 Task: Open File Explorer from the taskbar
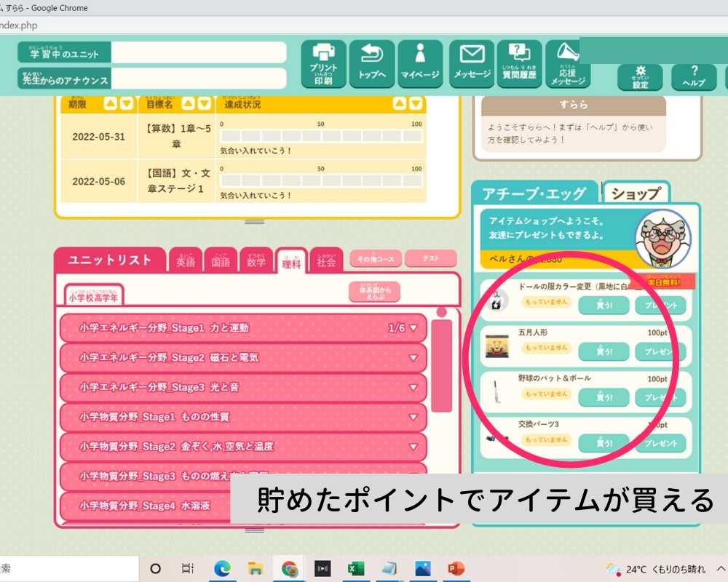point(256,568)
